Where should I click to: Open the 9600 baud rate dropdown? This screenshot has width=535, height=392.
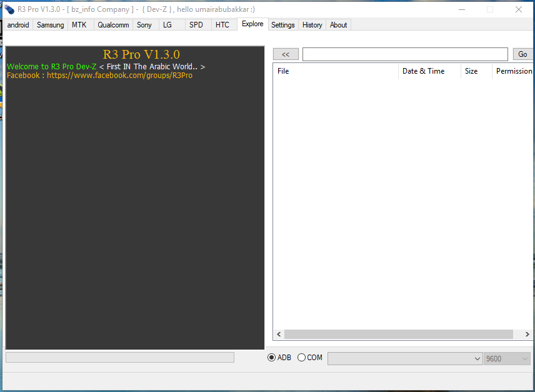507,358
